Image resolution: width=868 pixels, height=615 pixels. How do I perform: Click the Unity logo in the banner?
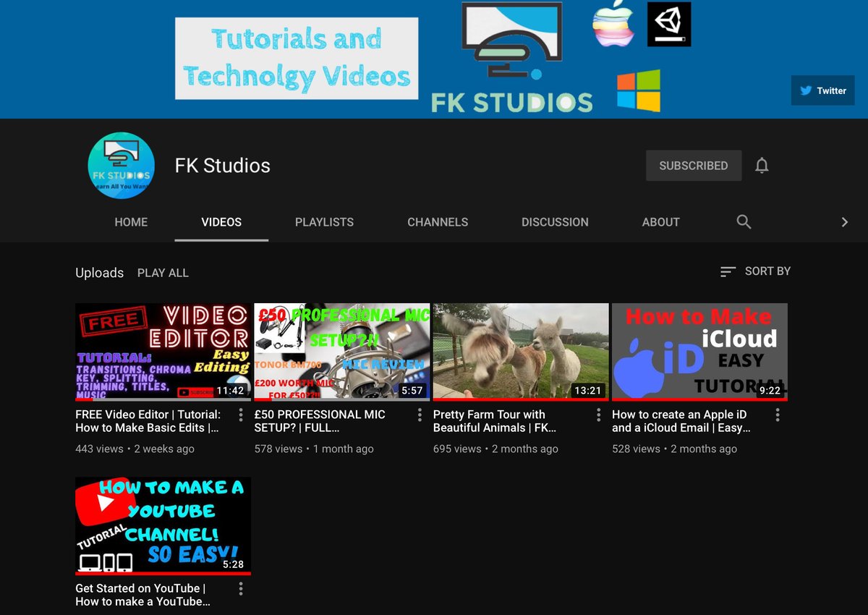pyautogui.click(x=668, y=23)
